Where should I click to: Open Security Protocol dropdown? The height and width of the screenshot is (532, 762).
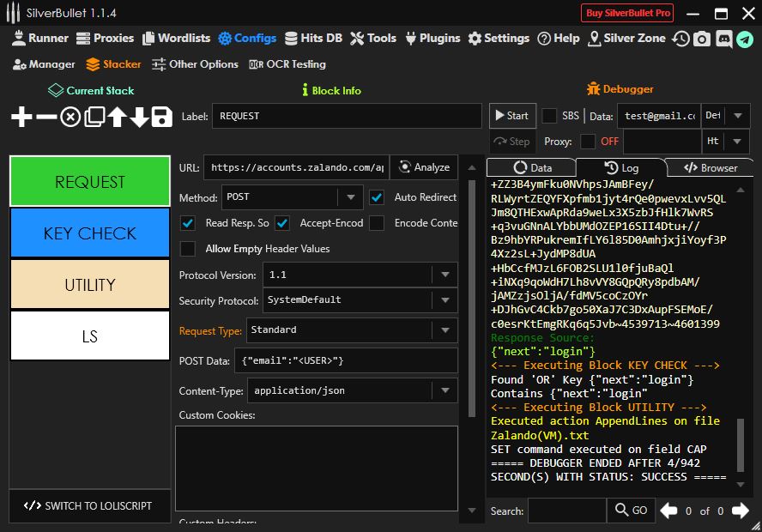click(x=360, y=300)
